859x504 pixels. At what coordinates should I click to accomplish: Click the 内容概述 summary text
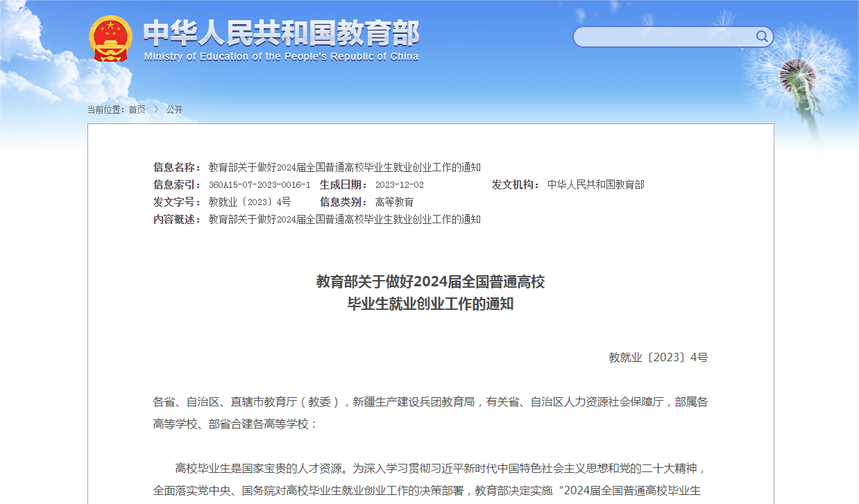(x=345, y=219)
